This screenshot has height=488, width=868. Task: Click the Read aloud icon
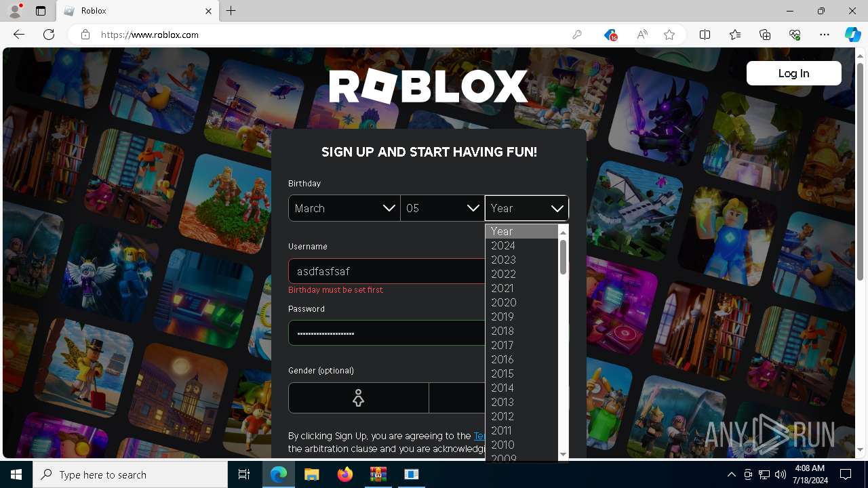(642, 35)
